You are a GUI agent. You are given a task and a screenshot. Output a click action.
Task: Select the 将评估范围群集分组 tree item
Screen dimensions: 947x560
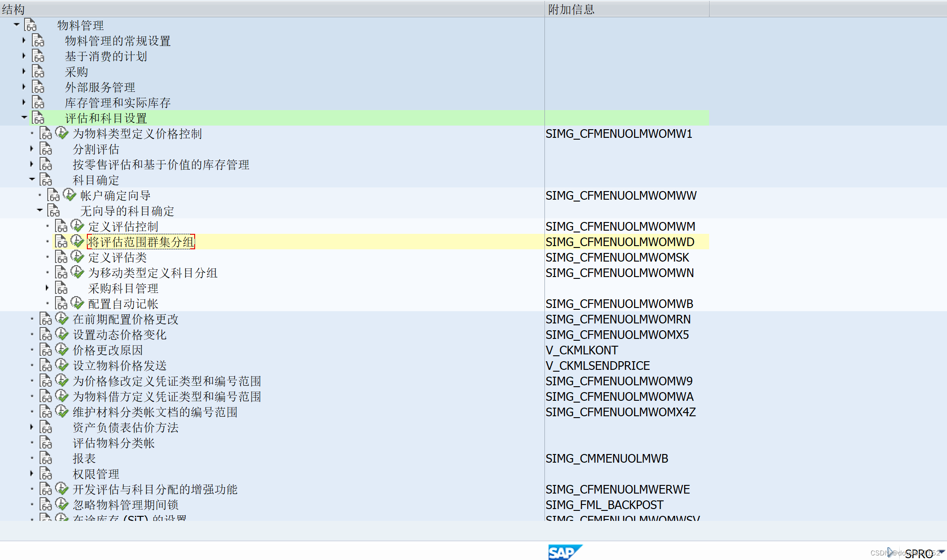141,242
